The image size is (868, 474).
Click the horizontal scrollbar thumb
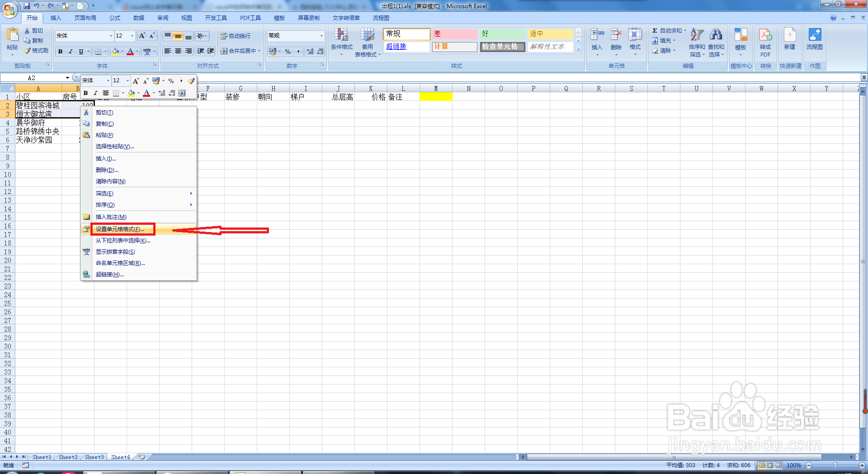674,457
